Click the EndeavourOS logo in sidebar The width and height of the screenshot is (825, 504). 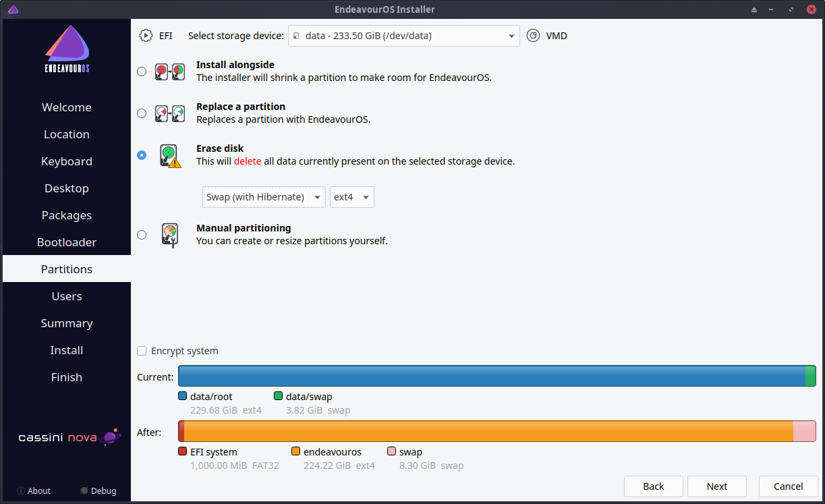(x=67, y=51)
